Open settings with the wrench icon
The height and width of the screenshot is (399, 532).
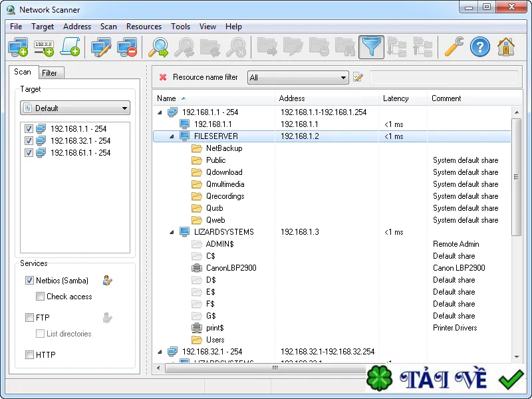pos(454,47)
